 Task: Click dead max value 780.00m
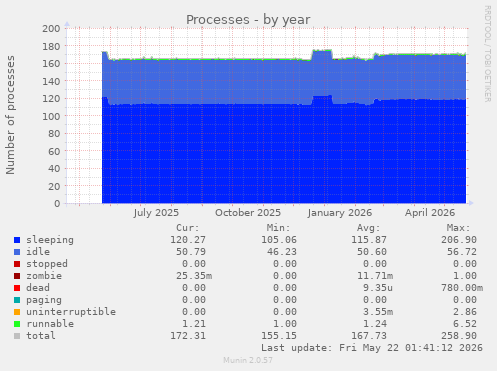[x=462, y=288]
